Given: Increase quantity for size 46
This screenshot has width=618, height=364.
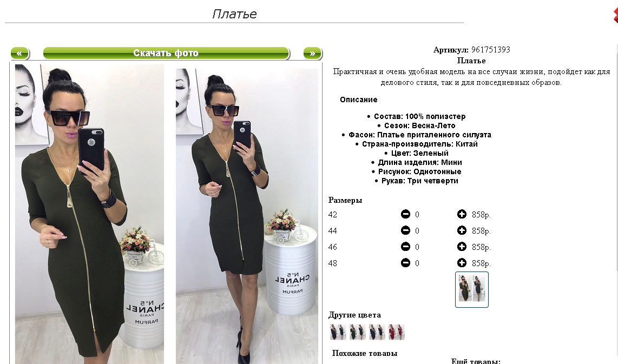Looking at the screenshot, I should click(x=462, y=247).
